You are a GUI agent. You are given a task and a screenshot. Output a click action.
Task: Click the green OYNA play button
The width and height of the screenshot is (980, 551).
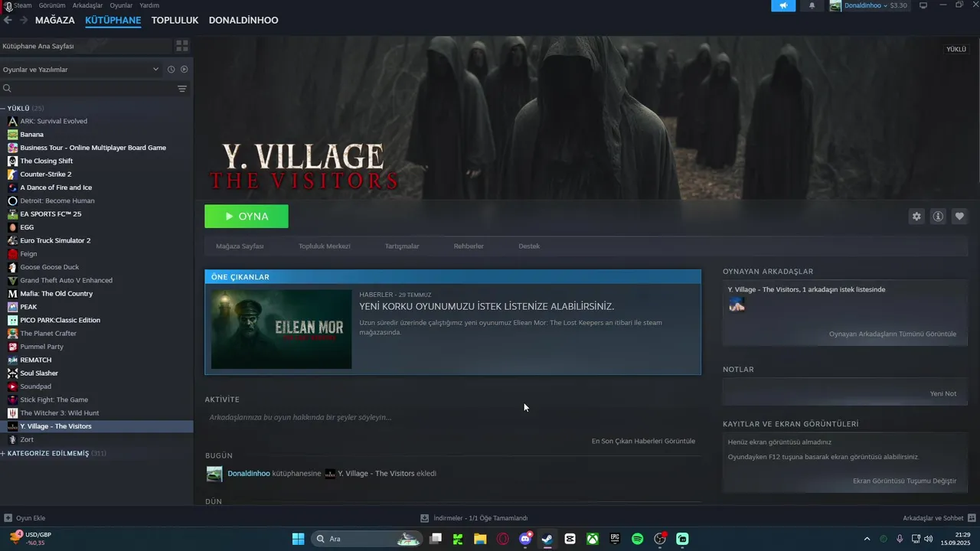[247, 217]
